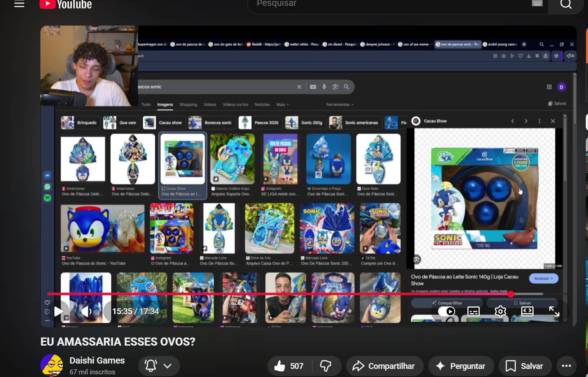
Task: Switch to theater mode
Action: (x=527, y=311)
